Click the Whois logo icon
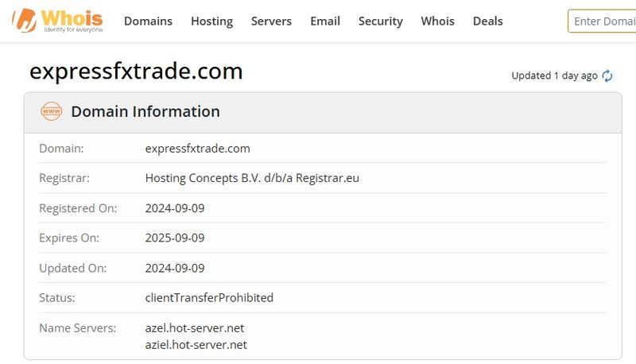The image size is (636, 364). pos(57,21)
